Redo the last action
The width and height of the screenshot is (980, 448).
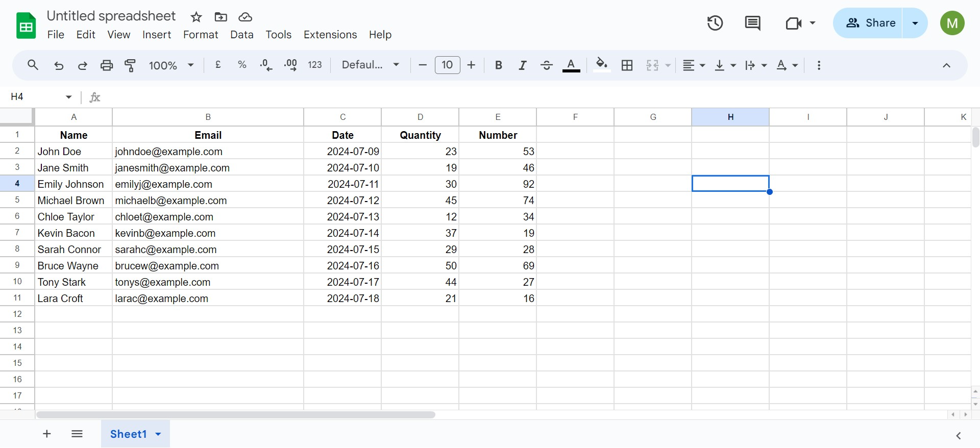point(82,65)
